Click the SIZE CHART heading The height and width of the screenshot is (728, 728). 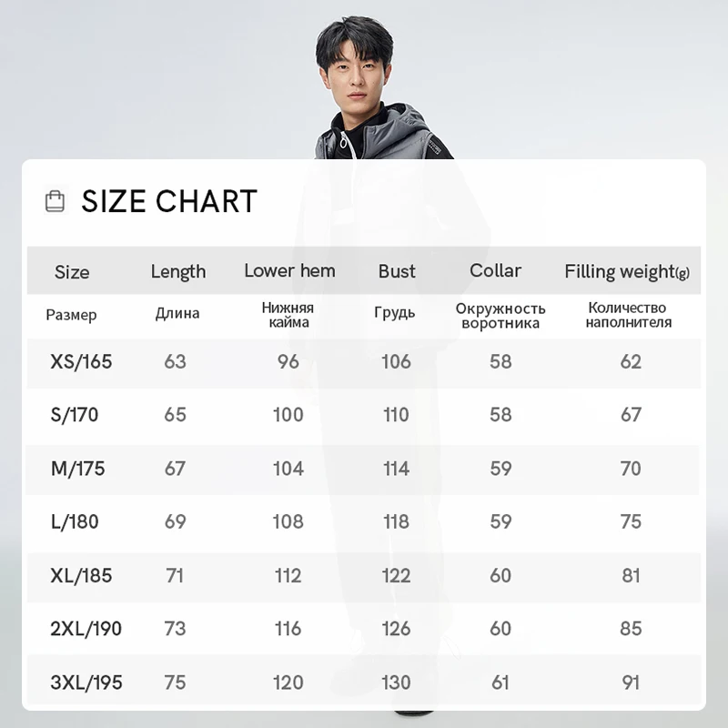pos(169,201)
